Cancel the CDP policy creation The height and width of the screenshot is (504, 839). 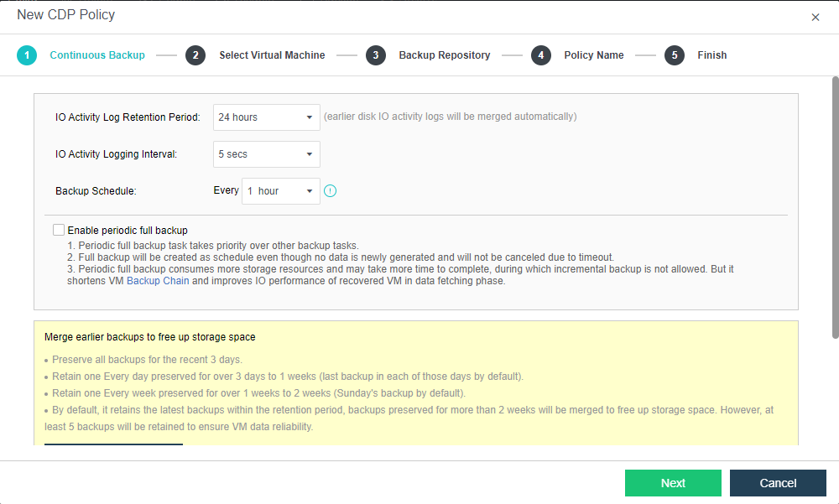(x=778, y=483)
